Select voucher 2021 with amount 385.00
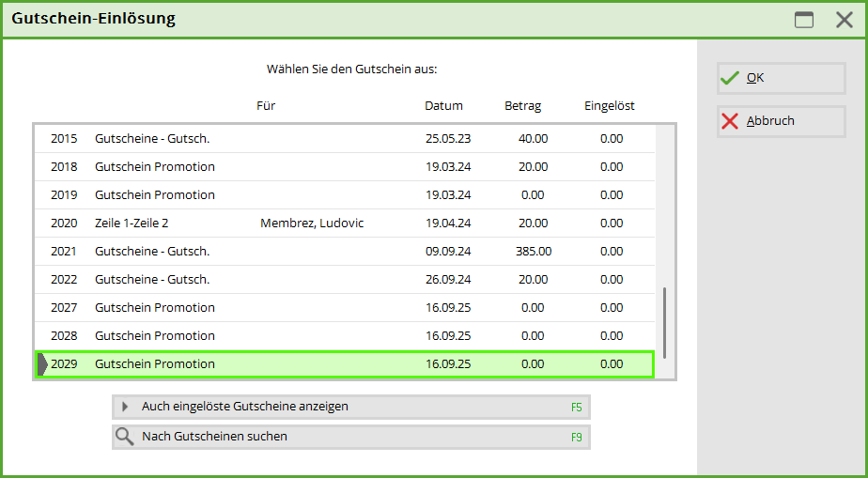The image size is (868, 478). click(x=344, y=252)
